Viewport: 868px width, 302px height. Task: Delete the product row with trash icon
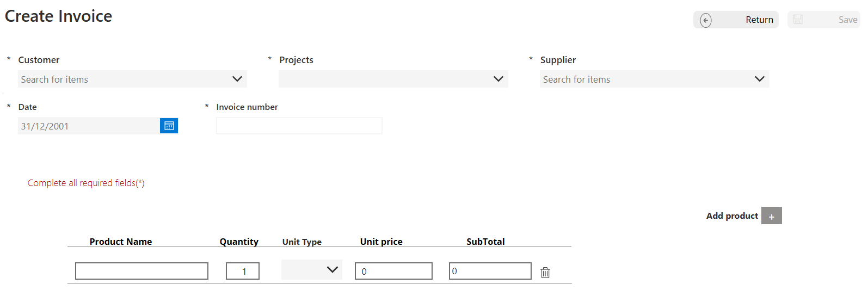(545, 273)
